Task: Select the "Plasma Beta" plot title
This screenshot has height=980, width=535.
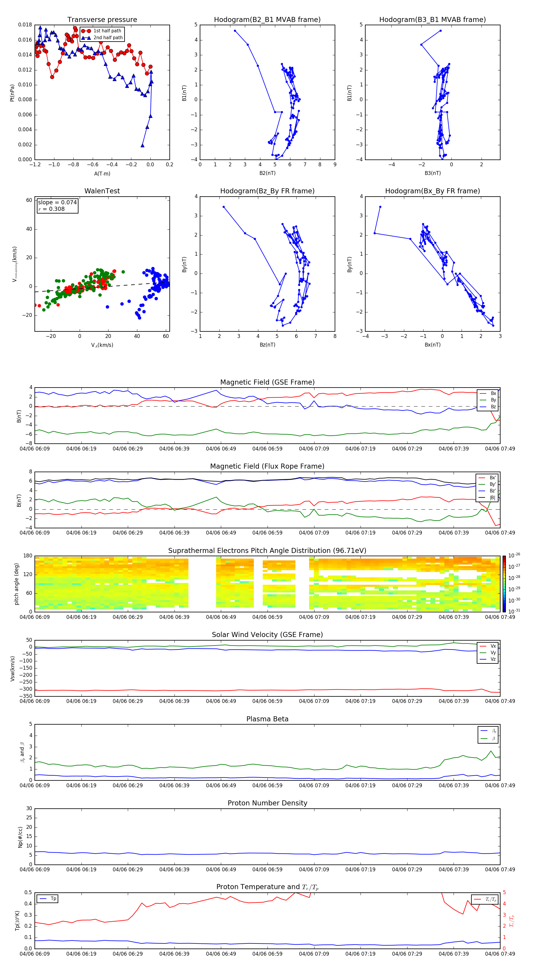Action: pyautogui.click(x=267, y=719)
